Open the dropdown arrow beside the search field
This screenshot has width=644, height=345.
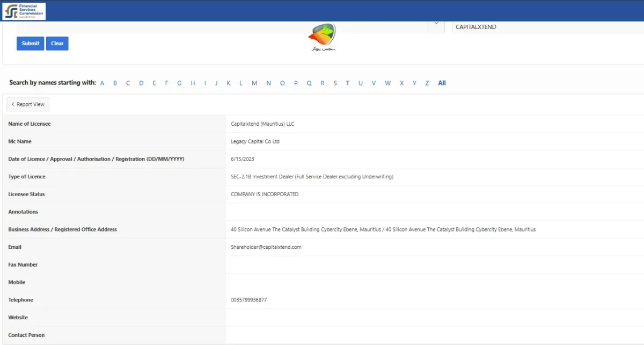(x=436, y=25)
